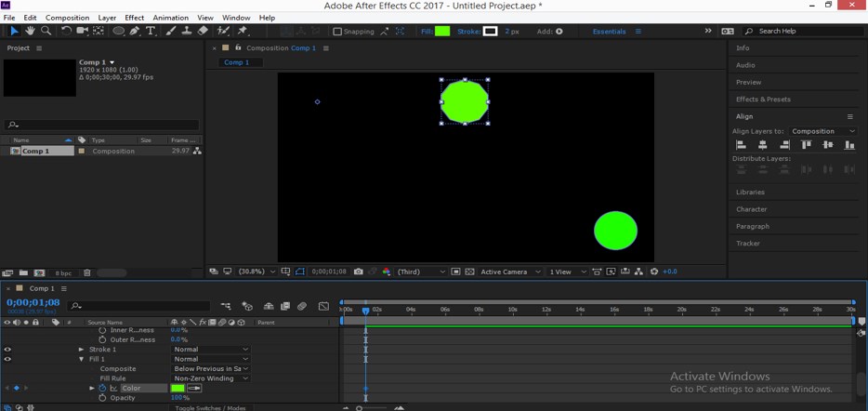Activate the Selection arrow tool
Screen dimensions: 868x411
click(x=14, y=31)
